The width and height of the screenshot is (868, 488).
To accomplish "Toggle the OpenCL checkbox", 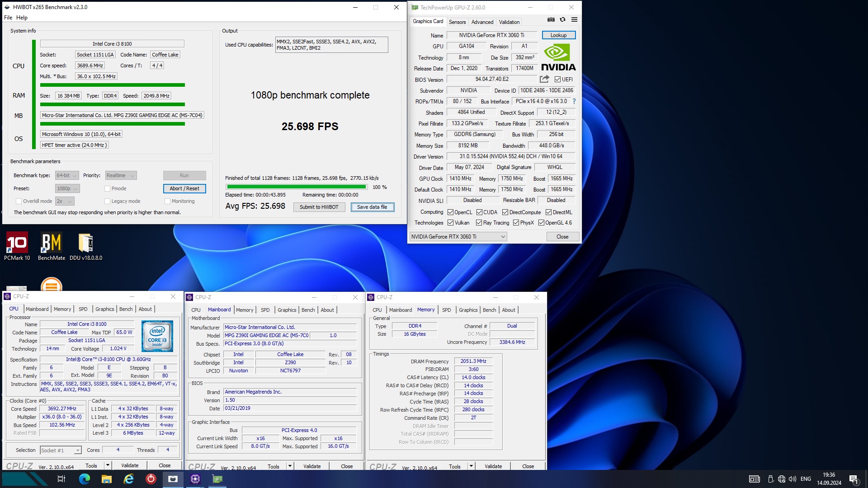I will click(450, 212).
